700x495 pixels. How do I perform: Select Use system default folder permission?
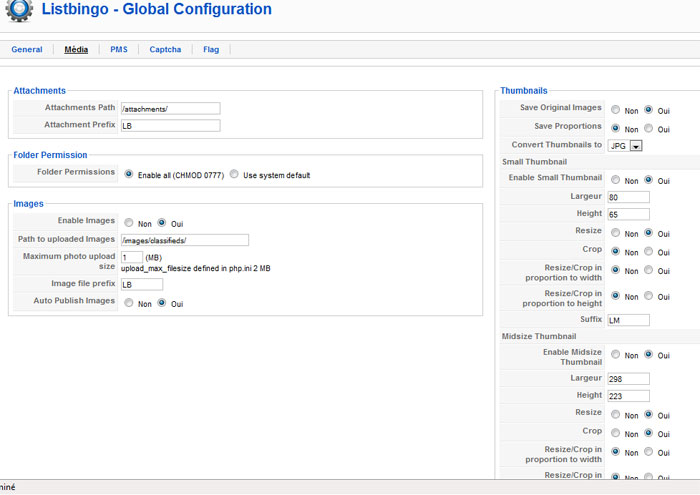[x=234, y=174]
